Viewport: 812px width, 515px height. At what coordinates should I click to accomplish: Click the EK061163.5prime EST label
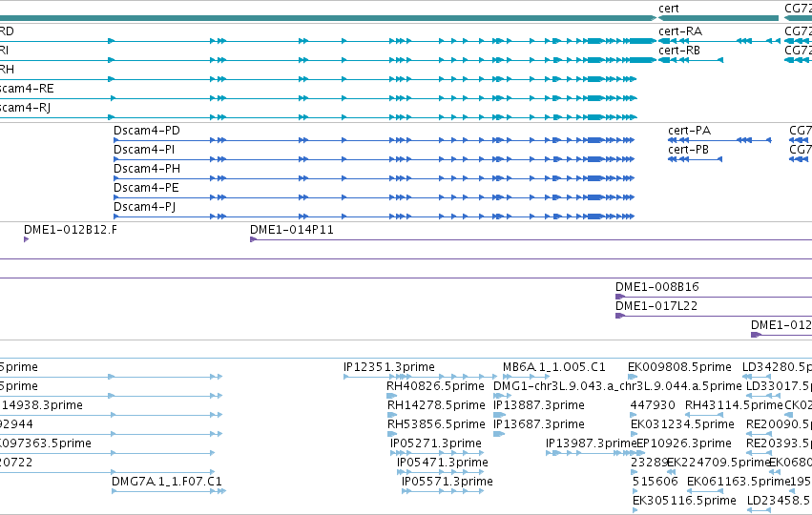click(739, 482)
